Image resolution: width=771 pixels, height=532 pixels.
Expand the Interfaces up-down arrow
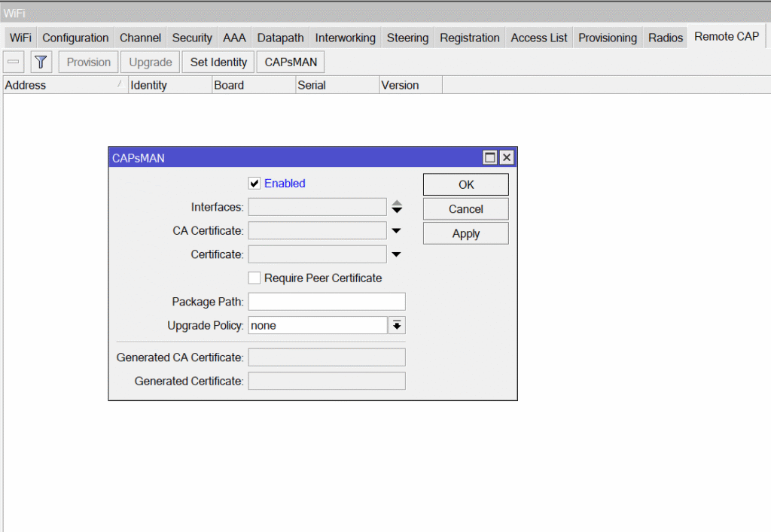397,207
